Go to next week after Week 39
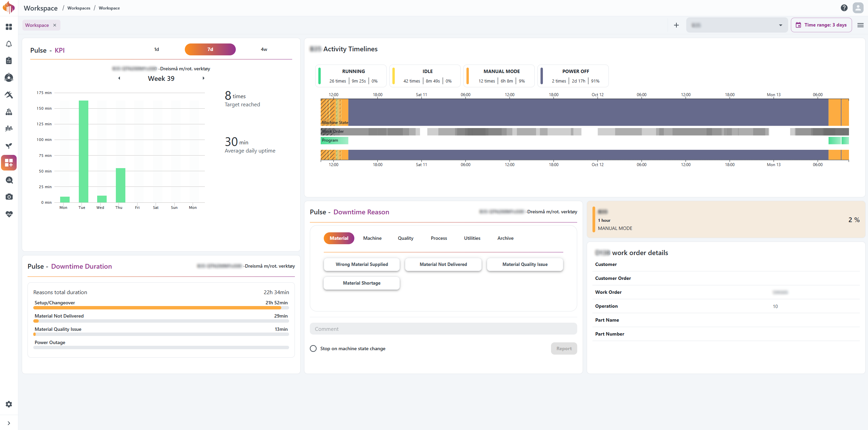This screenshot has height=430, width=868. [203, 78]
